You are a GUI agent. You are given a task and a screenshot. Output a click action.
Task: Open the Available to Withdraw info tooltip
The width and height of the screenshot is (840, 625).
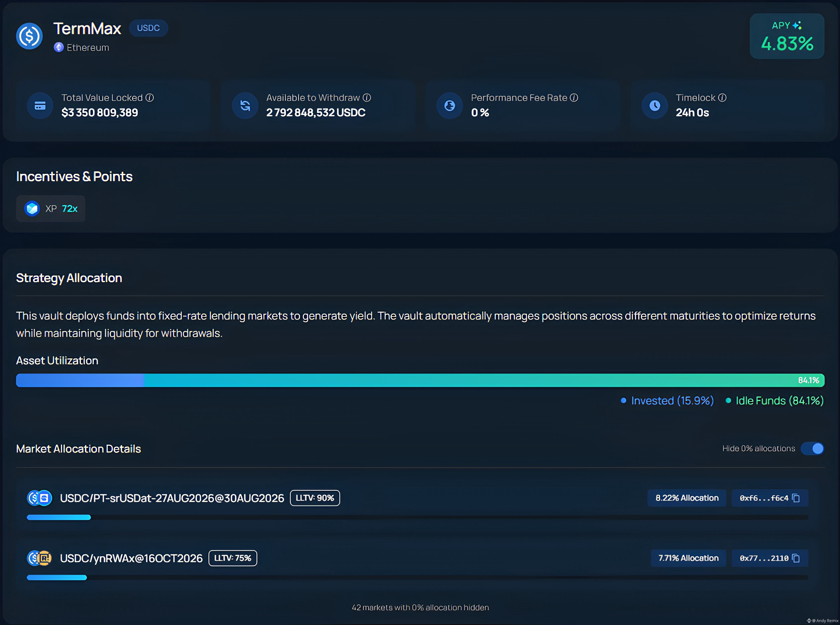tap(367, 98)
